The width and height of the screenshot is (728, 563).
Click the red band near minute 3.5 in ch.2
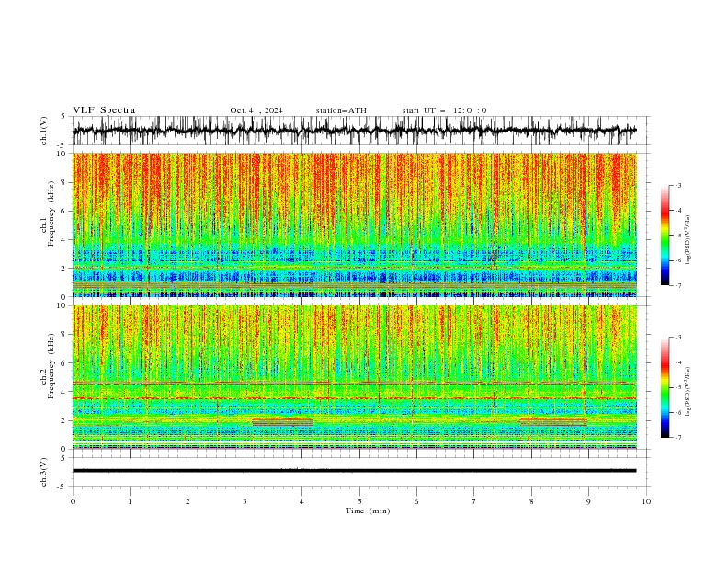283,422
